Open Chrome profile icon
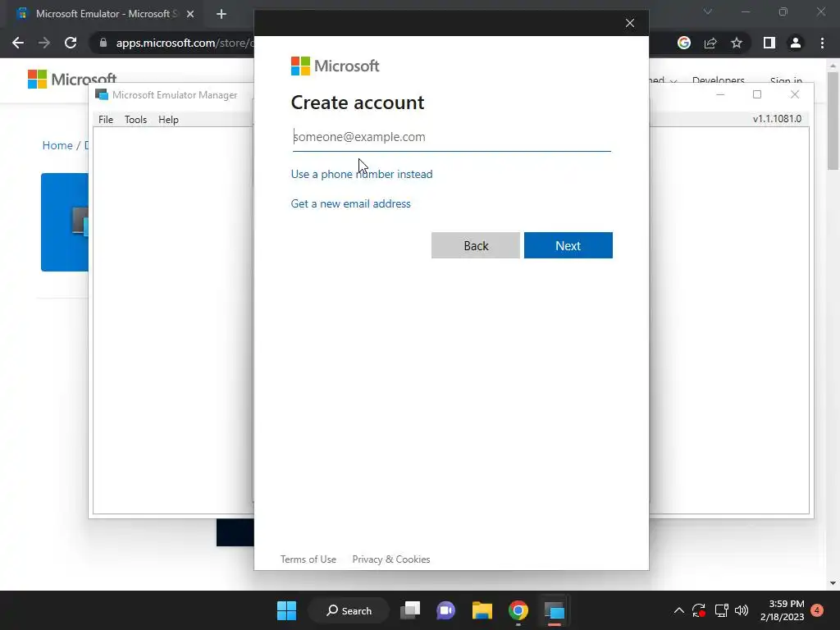Screen dimensions: 840x630 tap(796, 43)
